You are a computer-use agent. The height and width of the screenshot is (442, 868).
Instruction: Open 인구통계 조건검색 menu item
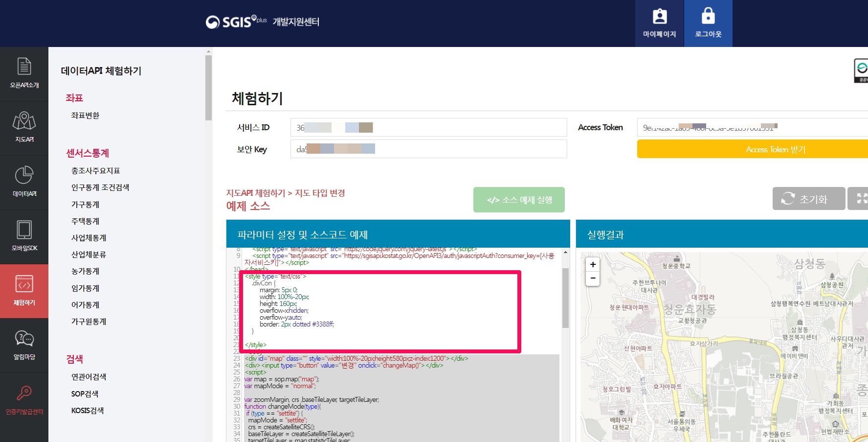click(x=100, y=187)
